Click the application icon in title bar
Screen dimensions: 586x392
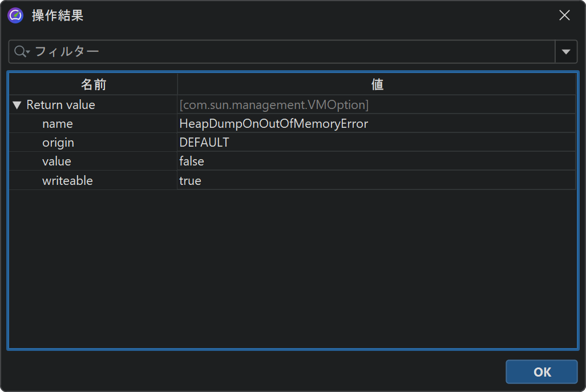pos(15,15)
